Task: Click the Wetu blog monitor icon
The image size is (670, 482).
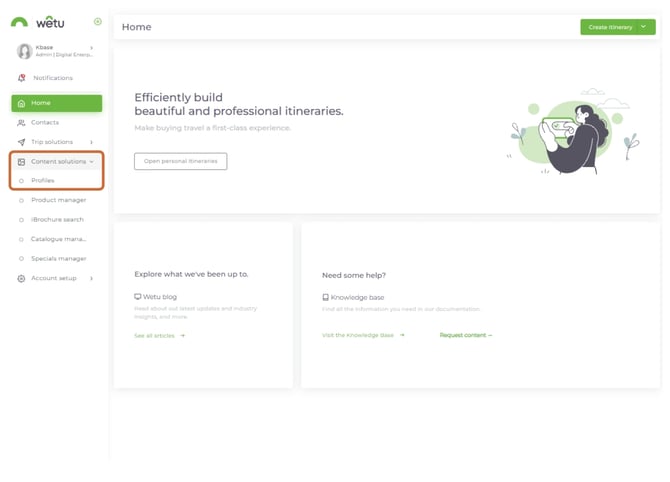Action: 138,297
